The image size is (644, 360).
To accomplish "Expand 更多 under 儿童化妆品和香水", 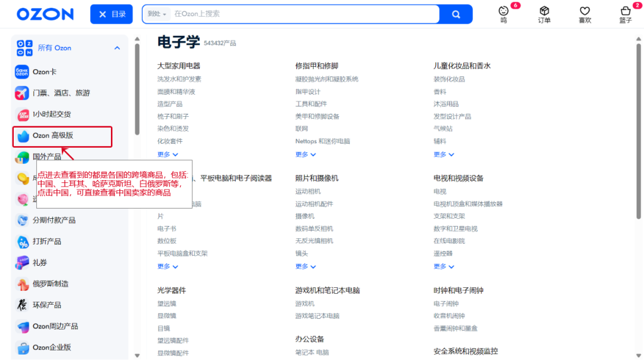I will pyautogui.click(x=444, y=155).
